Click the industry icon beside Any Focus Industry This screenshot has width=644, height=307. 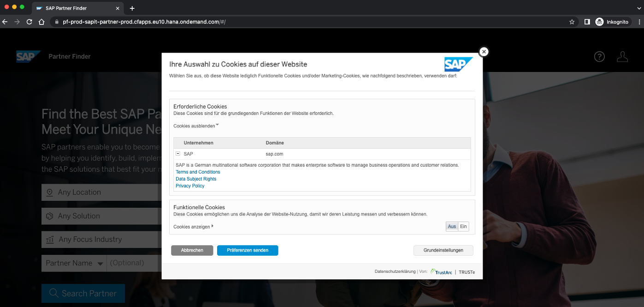click(50, 240)
